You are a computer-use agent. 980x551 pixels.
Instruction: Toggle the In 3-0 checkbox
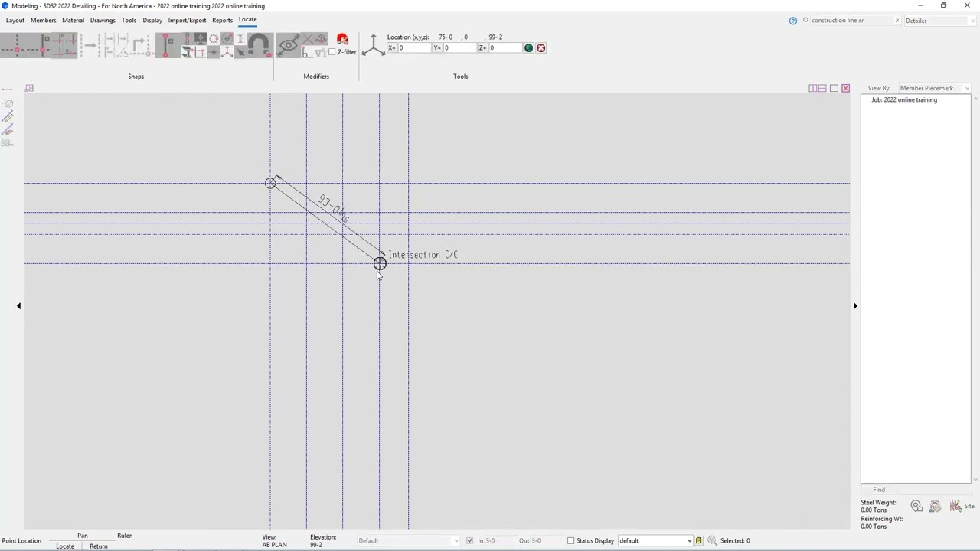[x=469, y=540]
